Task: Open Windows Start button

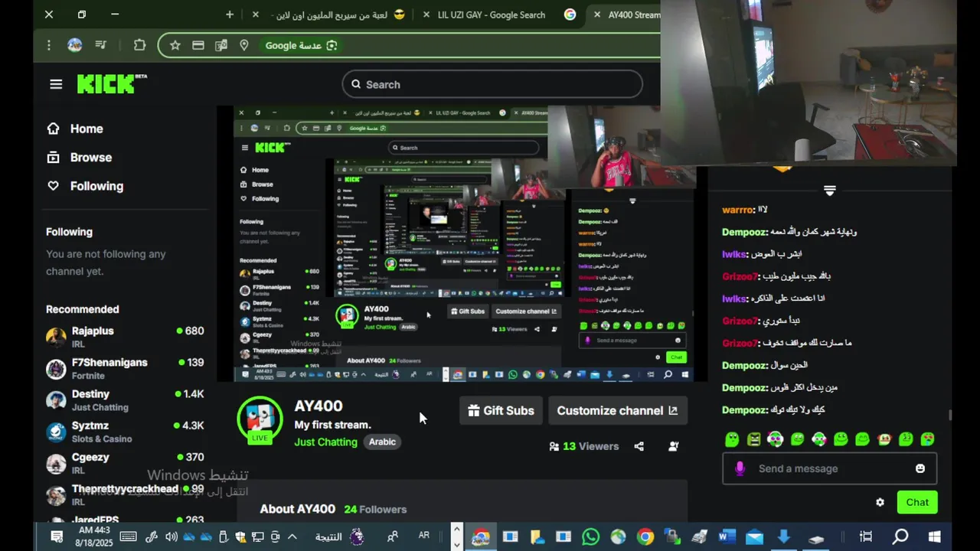Action: 935,537
